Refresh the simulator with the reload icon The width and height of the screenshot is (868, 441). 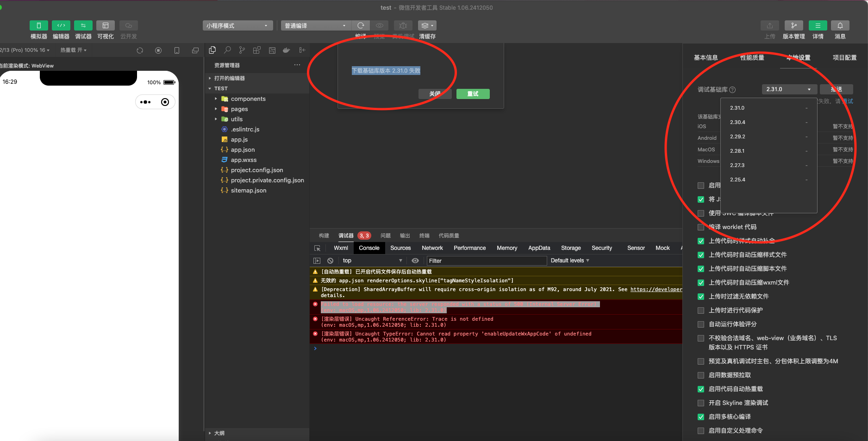(x=140, y=50)
